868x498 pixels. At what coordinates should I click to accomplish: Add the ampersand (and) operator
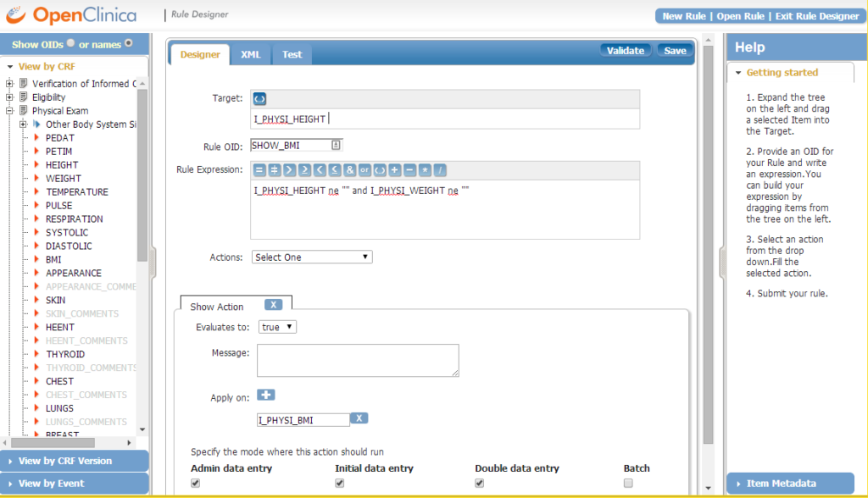coord(349,169)
